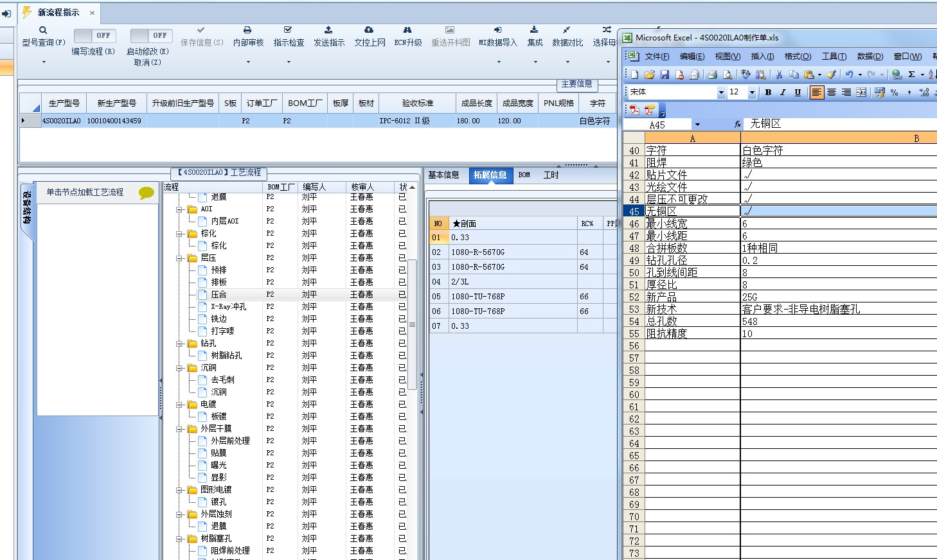The width and height of the screenshot is (937, 560).
Task: Switch to BOM tab
Action: point(524,175)
